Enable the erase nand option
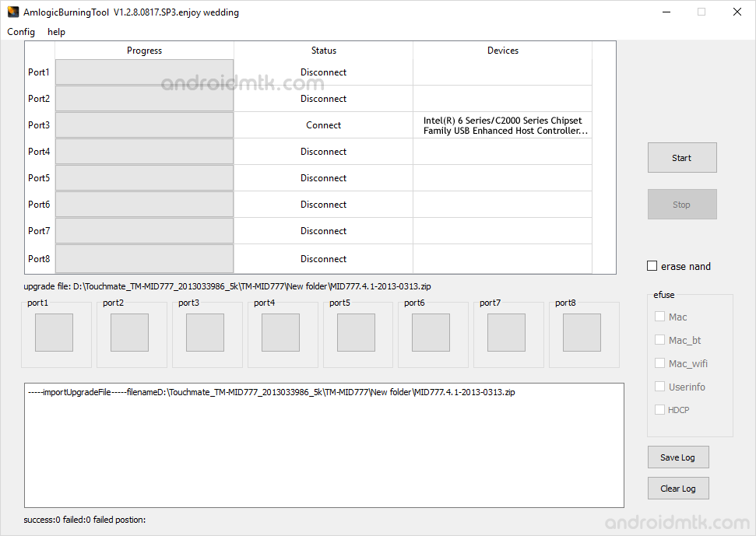This screenshot has width=756, height=536. (x=652, y=265)
